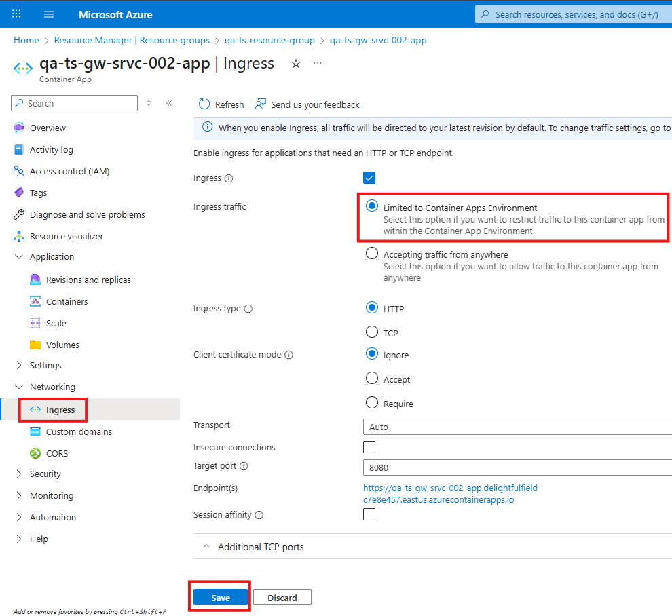
Task: Uncheck the Ingress enabled checkbox
Action: point(369,178)
